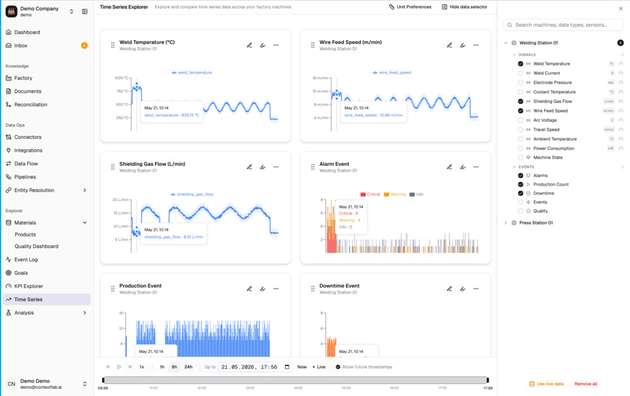Click drag handle of Wire Feed Speed card
This screenshot has height=396, width=630.
(x=313, y=45)
